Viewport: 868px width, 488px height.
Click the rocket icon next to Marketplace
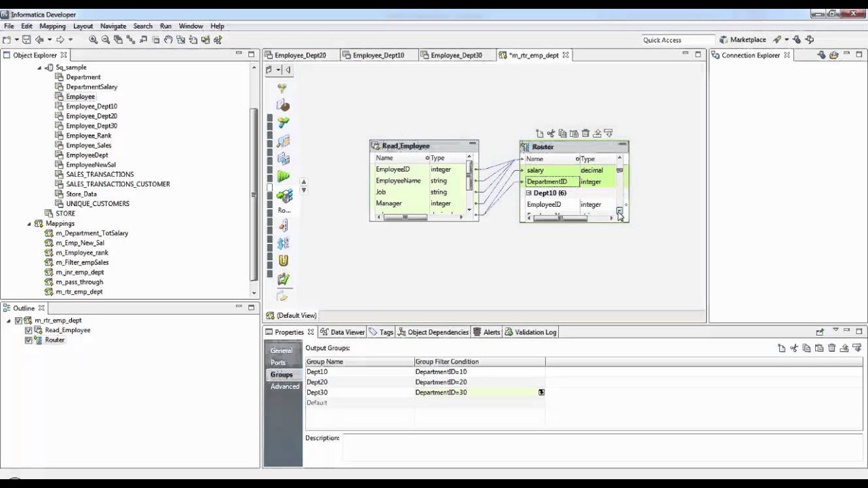point(777,40)
